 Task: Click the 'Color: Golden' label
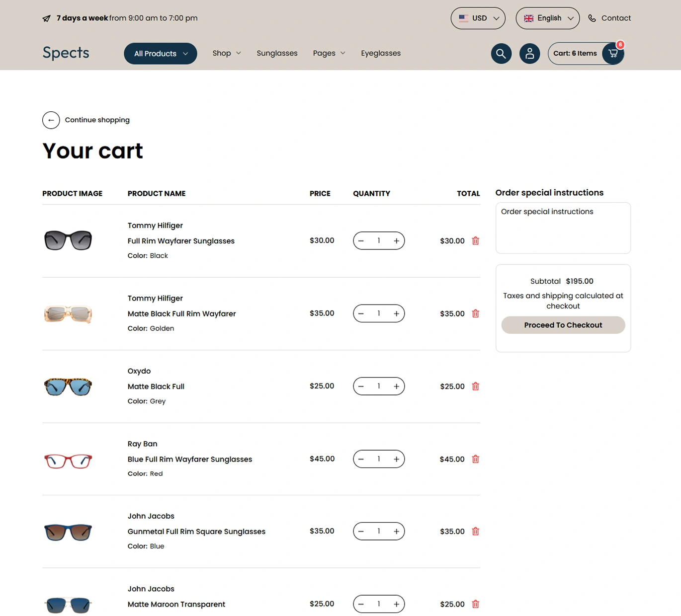click(x=151, y=328)
